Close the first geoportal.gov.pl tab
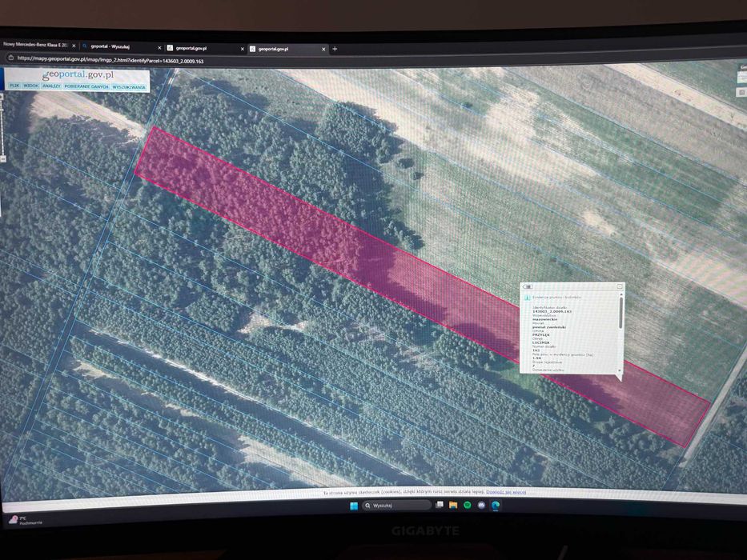Viewport: 747px width, 560px height. coord(242,49)
